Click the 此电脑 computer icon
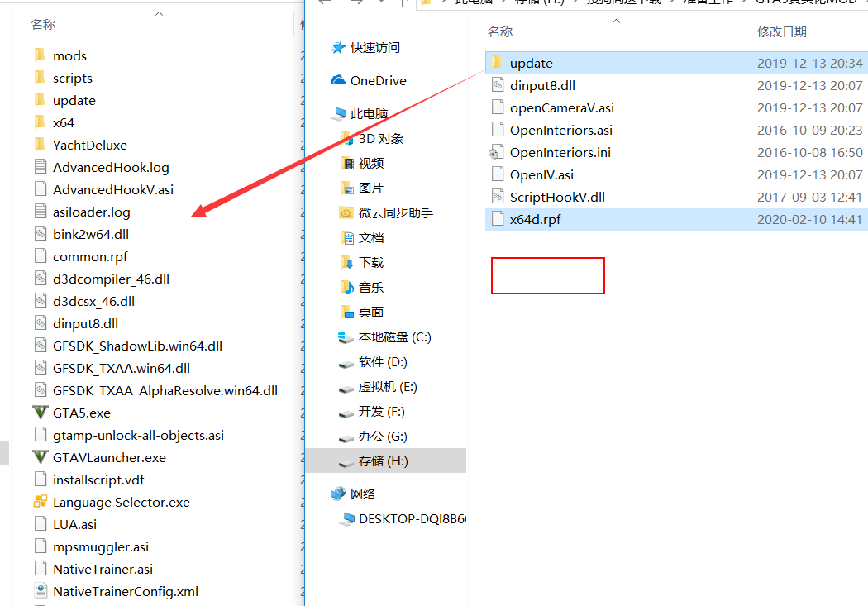This screenshot has height=606, width=868. point(339,113)
